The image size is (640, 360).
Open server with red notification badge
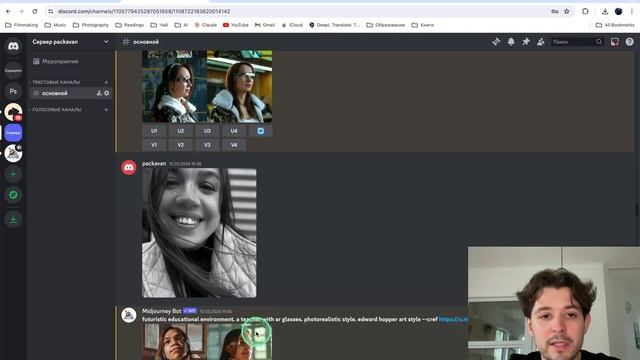(x=13, y=112)
